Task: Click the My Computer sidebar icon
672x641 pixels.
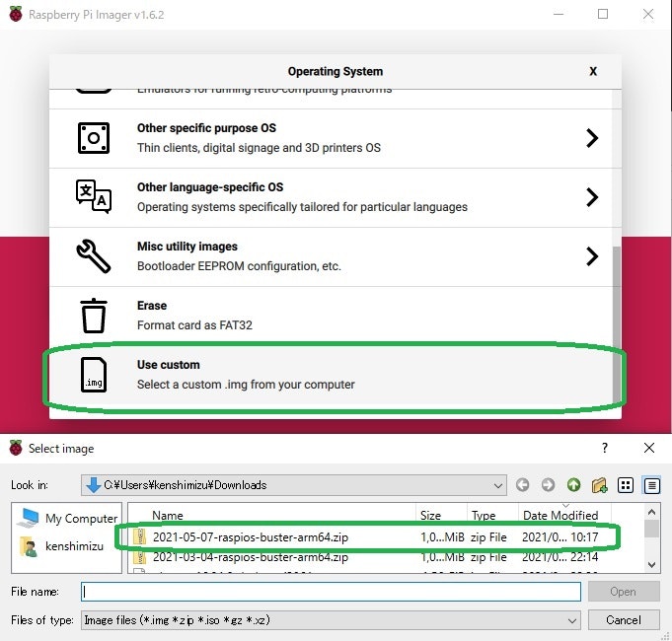Action: 29,518
